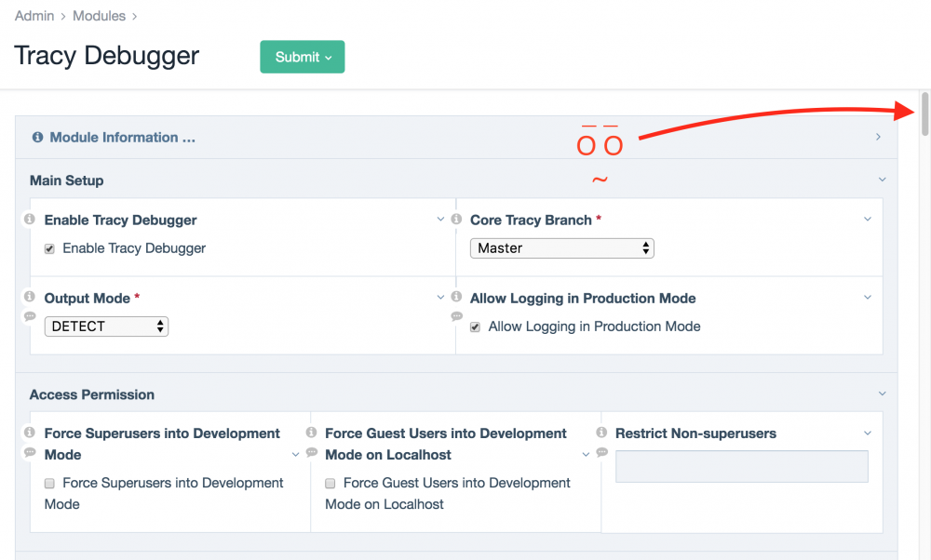Screen dimensions: 931x560
Task: Open Core Tracy Branch Master dropdown
Action: tap(561, 248)
